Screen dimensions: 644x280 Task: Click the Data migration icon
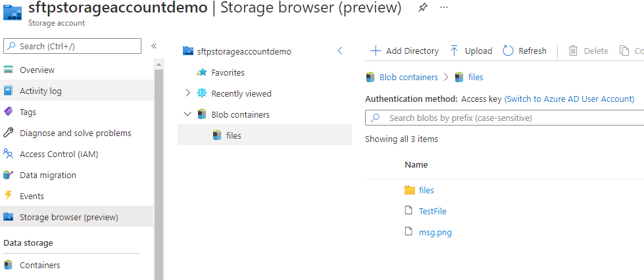click(8, 175)
